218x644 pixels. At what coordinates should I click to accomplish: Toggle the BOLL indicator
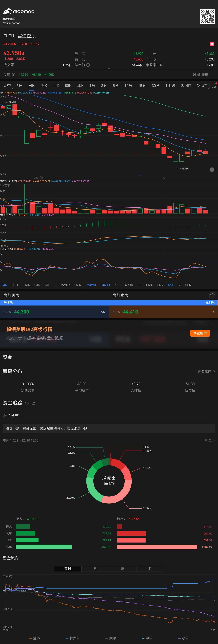[x=15, y=285]
